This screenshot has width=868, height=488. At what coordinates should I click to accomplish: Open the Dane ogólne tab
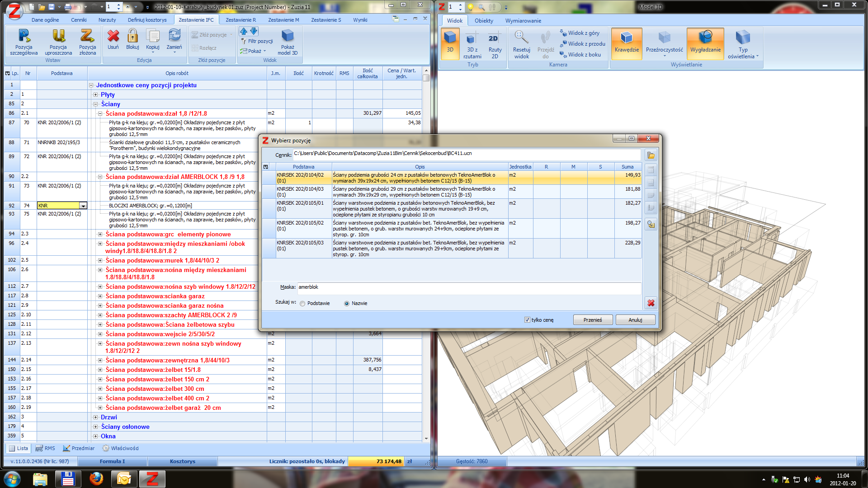(x=45, y=20)
